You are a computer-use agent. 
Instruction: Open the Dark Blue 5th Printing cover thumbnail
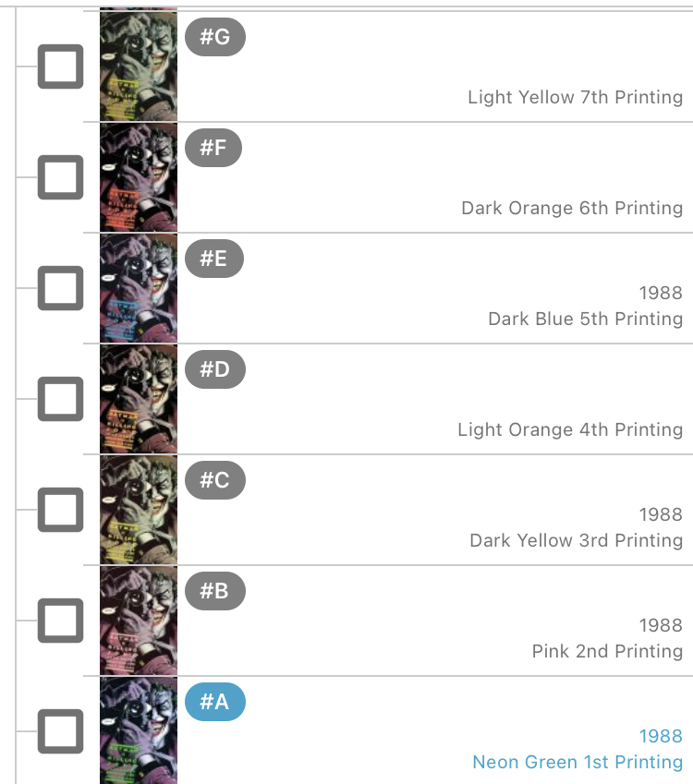pos(139,288)
